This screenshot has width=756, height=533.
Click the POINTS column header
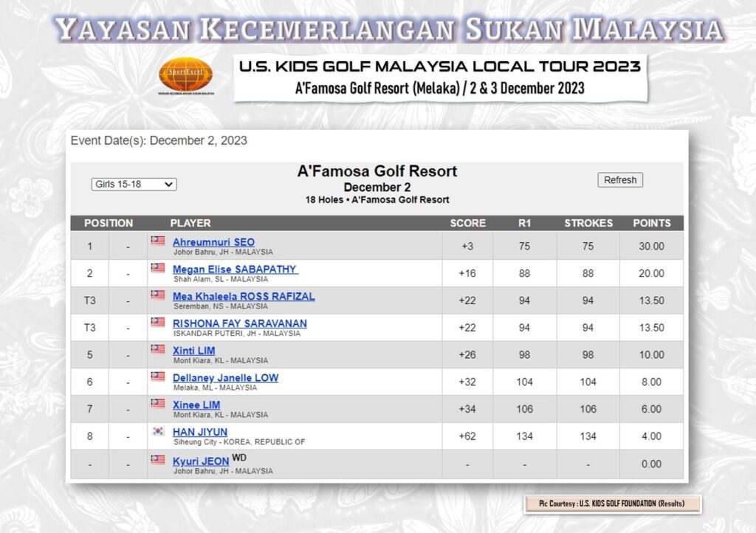coord(651,223)
